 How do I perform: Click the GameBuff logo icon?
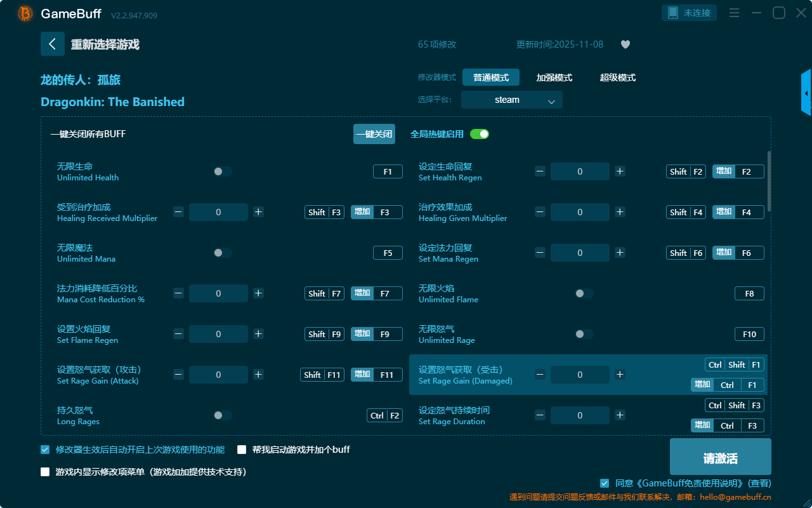click(25, 13)
